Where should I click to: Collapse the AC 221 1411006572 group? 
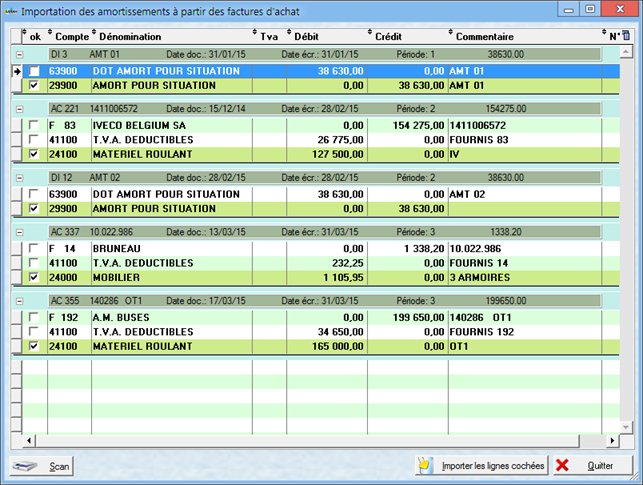click(19, 109)
